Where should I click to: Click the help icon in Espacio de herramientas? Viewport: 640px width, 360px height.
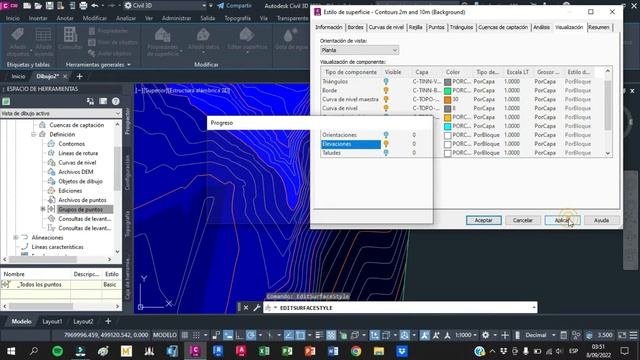[x=116, y=101]
